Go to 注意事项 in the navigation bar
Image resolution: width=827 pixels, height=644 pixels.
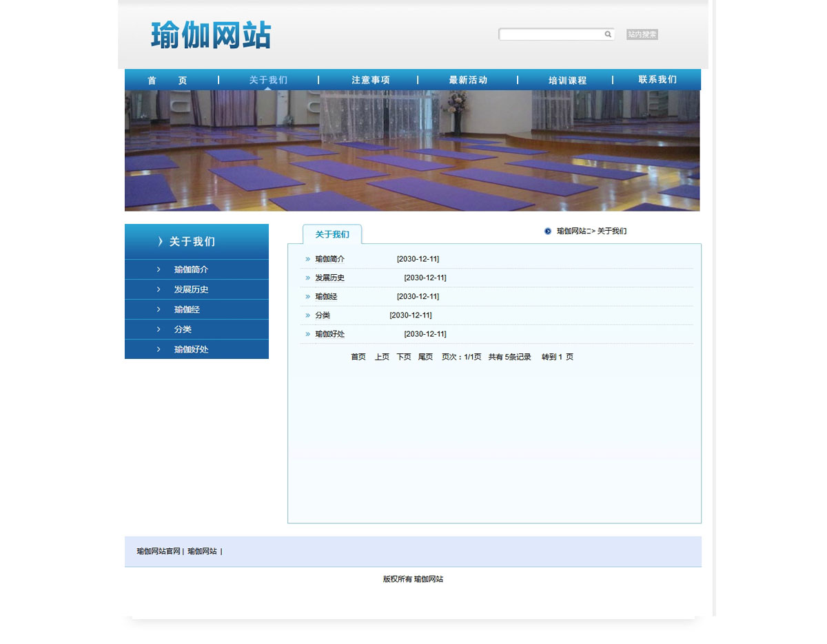[x=371, y=80]
